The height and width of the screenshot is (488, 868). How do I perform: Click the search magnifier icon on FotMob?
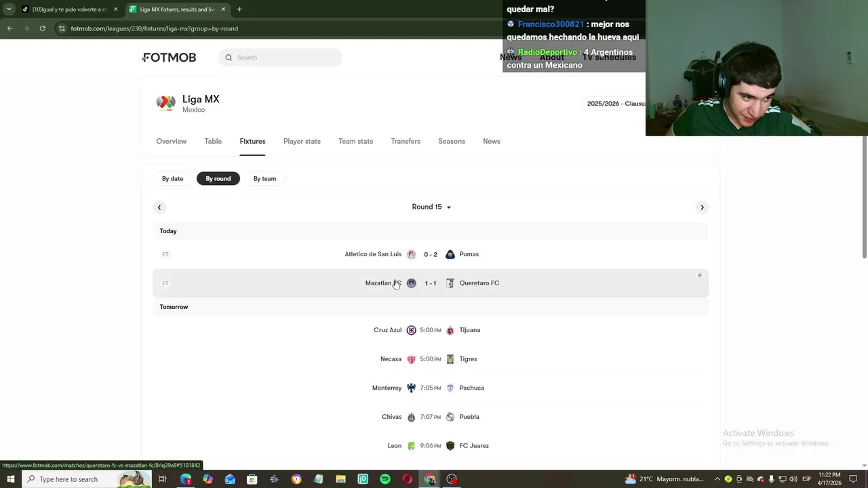coord(229,58)
